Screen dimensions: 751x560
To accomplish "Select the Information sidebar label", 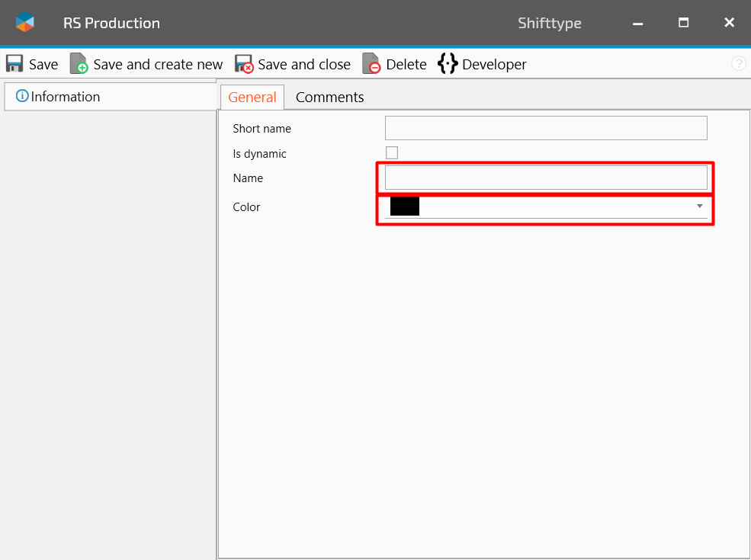I will [x=66, y=97].
